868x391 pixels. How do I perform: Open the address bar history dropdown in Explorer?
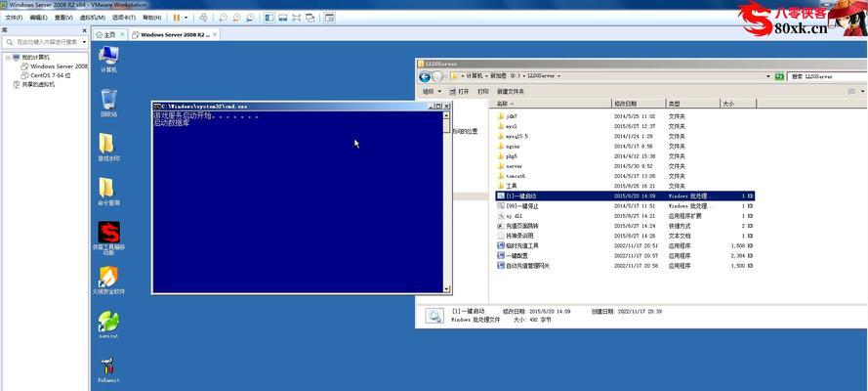pos(768,76)
